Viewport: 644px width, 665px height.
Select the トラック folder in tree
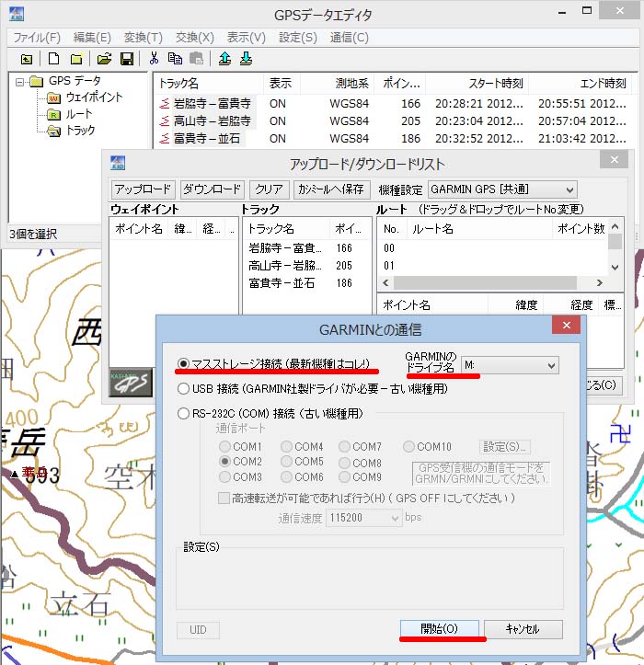pos(80,131)
